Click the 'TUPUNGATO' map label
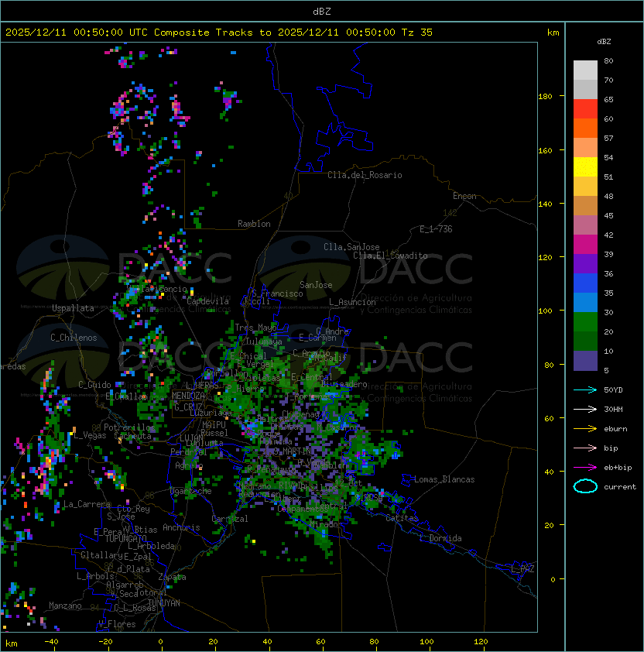644x652 pixels. [x=125, y=538]
